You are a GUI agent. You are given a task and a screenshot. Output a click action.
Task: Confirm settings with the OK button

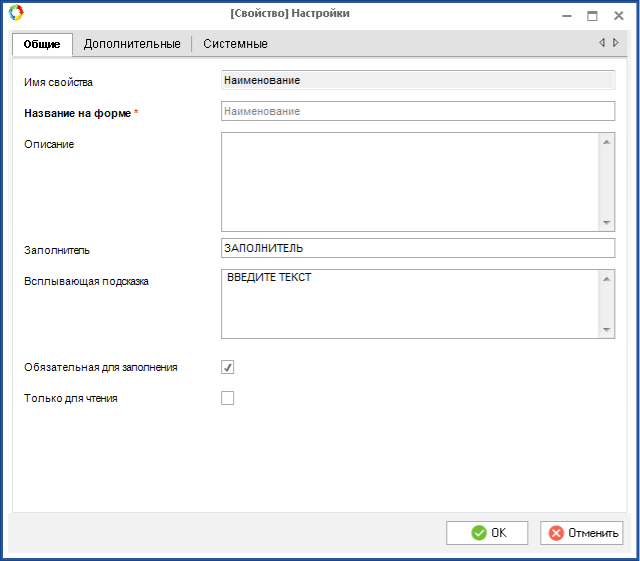pyautogui.click(x=487, y=533)
